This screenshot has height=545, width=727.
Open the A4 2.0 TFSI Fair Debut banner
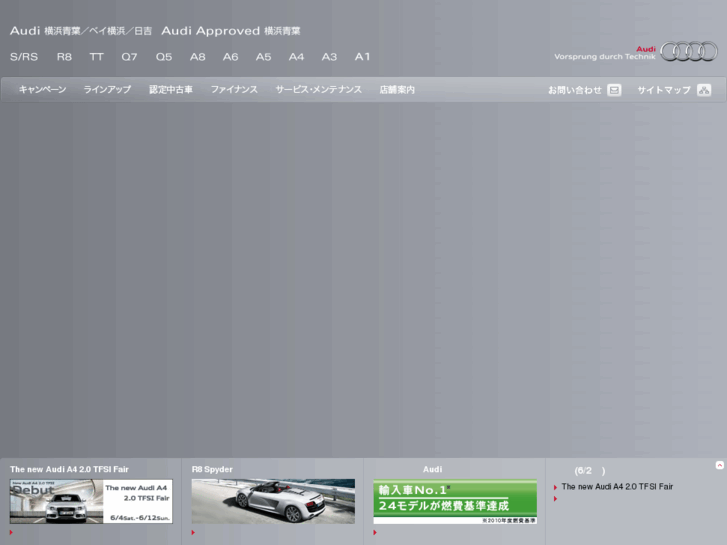coord(91,501)
